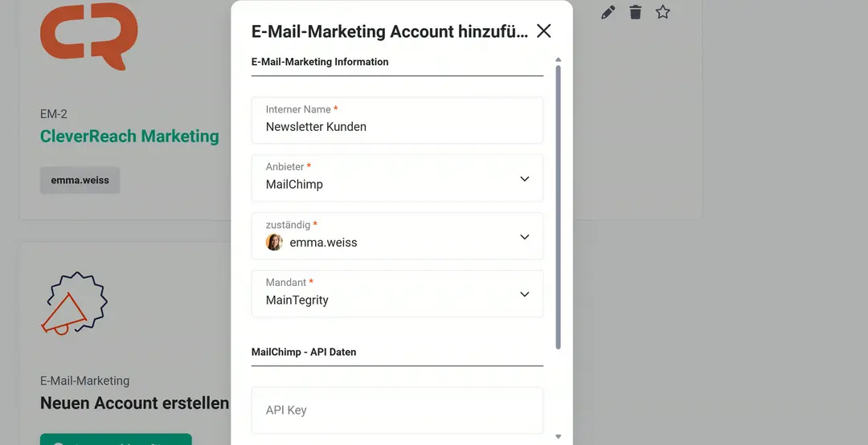Image resolution: width=868 pixels, height=445 pixels.
Task: Click the green add account button
Action: click(x=116, y=439)
